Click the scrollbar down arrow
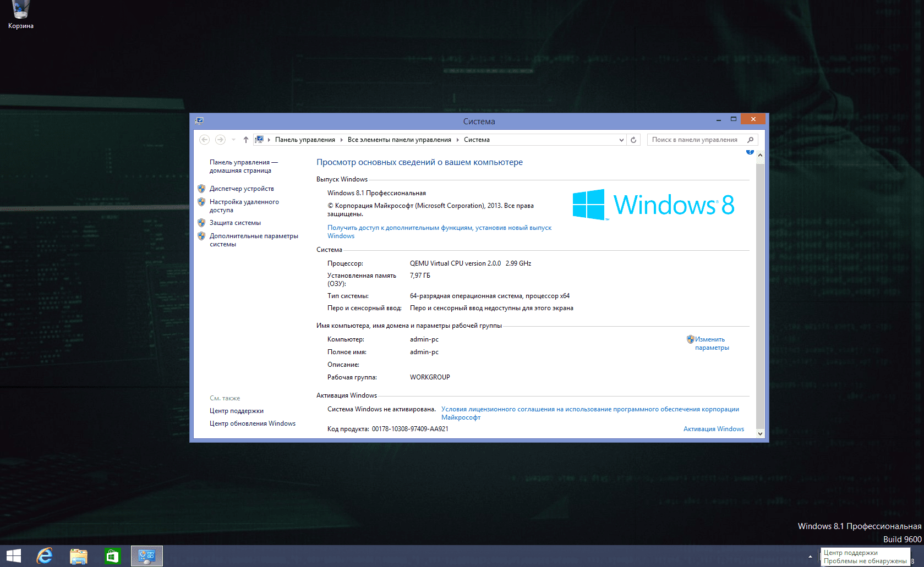 (760, 433)
